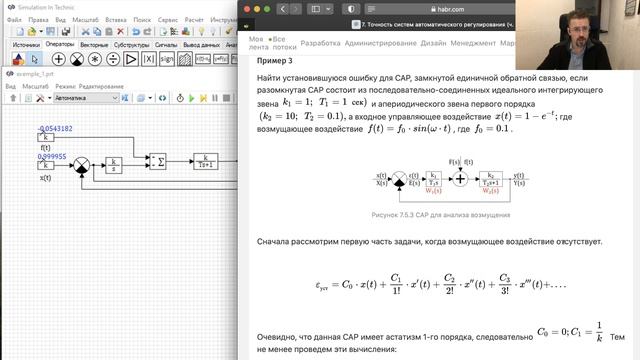This screenshot has width=640, height=360.
Task: Switch to the Источники palette tab
Action: [x=26, y=45]
